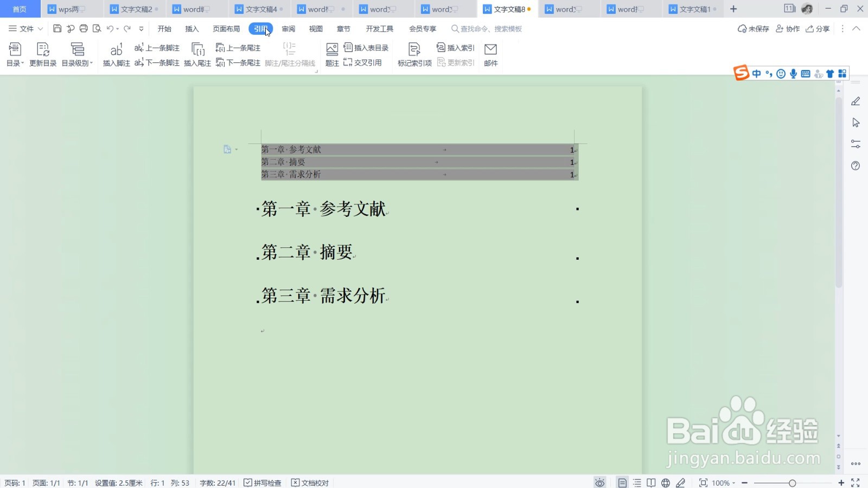Switch to the 文字文稿2 document tab

(x=136, y=9)
